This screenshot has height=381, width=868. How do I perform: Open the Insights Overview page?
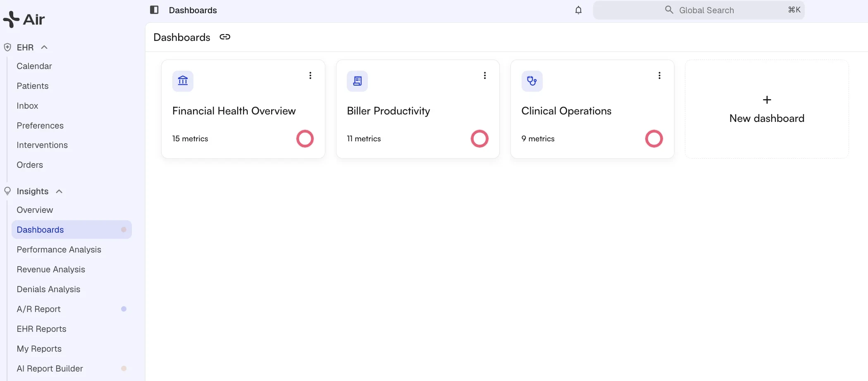(x=35, y=210)
